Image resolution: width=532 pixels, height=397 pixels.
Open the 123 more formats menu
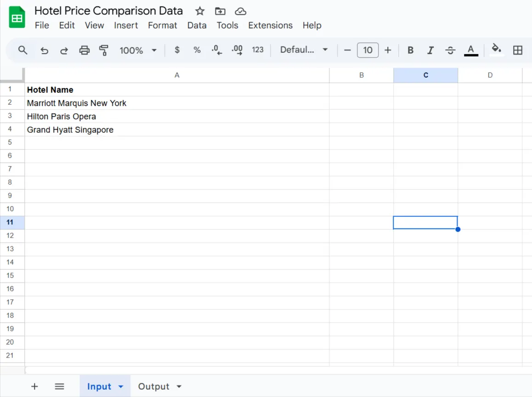click(258, 50)
